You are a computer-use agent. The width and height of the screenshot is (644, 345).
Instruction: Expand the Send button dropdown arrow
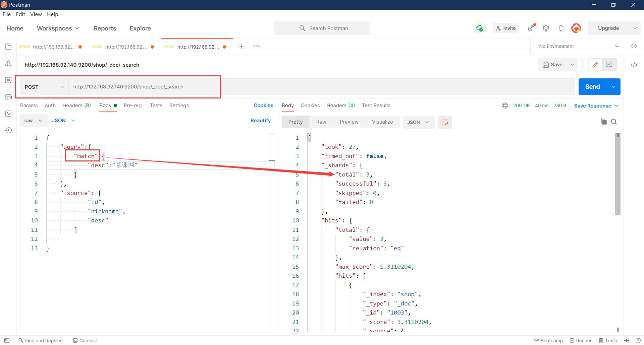click(614, 87)
